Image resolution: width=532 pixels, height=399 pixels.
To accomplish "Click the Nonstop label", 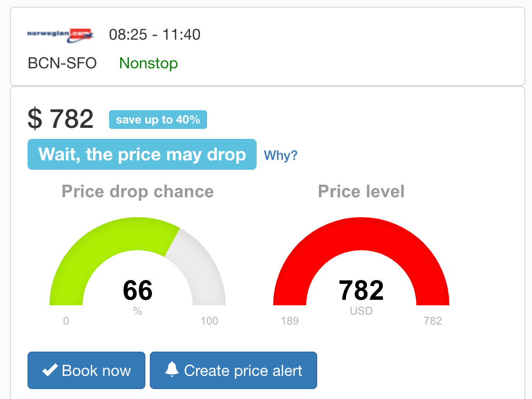I will pos(148,63).
